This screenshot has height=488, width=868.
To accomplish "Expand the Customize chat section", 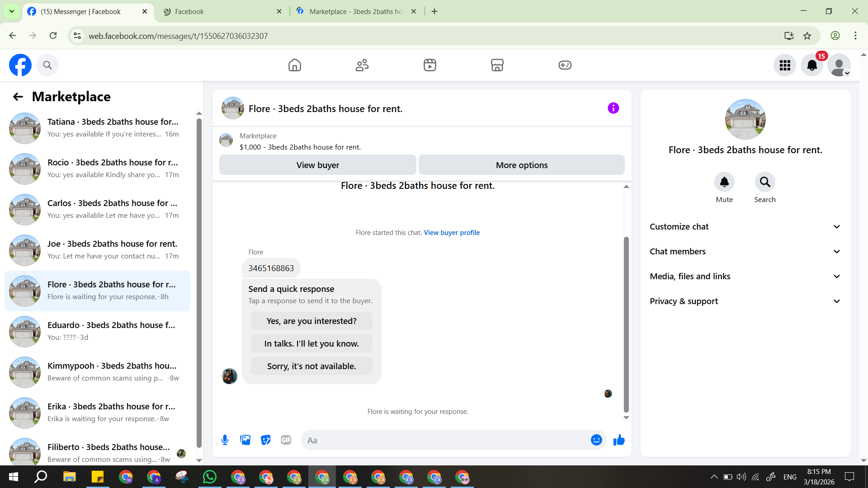I will click(x=745, y=227).
